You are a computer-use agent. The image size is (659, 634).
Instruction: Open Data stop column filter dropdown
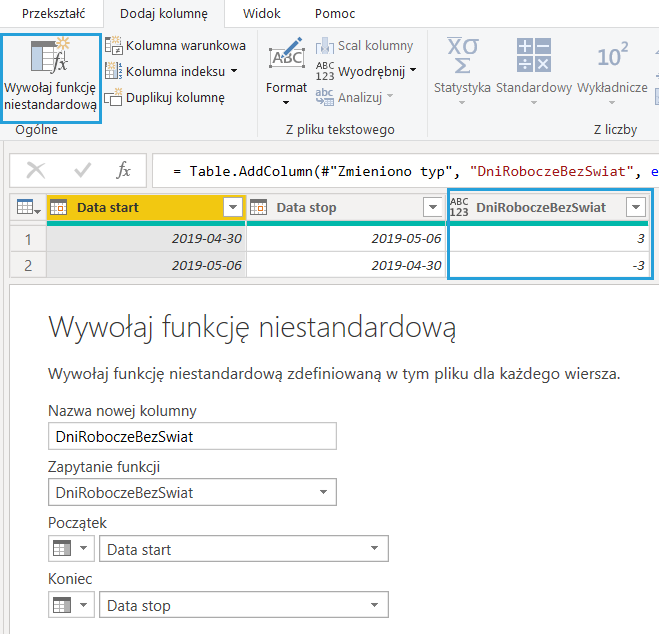(x=432, y=207)
